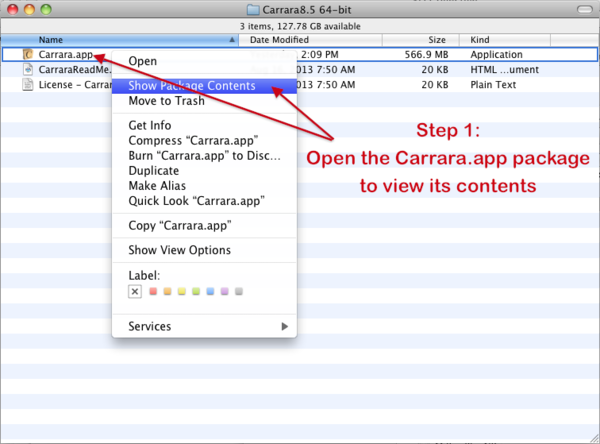Apply the gray label color
This screenshot has height=444, width=600.
coord(239,292)
